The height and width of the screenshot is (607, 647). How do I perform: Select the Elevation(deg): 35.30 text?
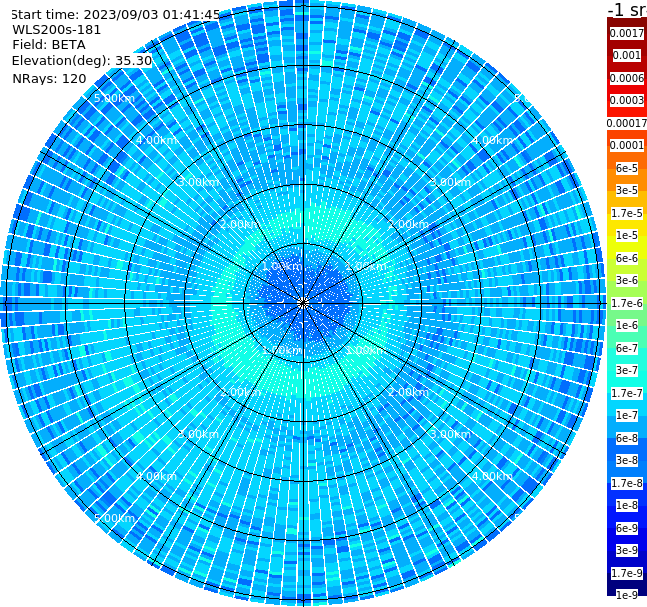pos(82,61)
